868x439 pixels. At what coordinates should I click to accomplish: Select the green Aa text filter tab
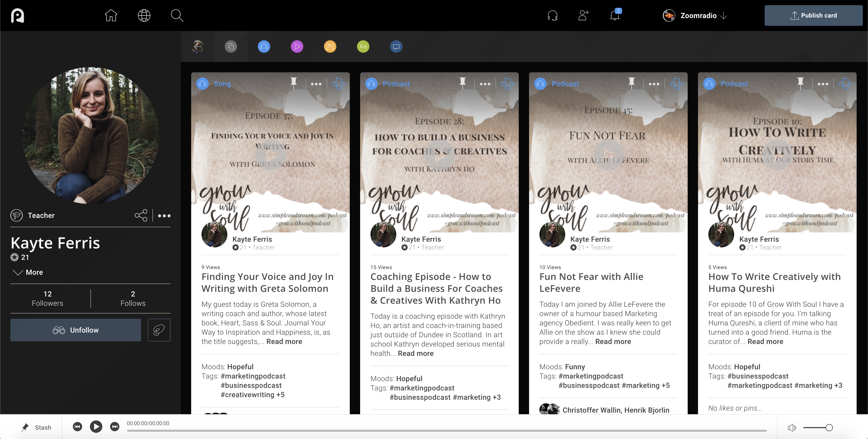click(363, 46)
